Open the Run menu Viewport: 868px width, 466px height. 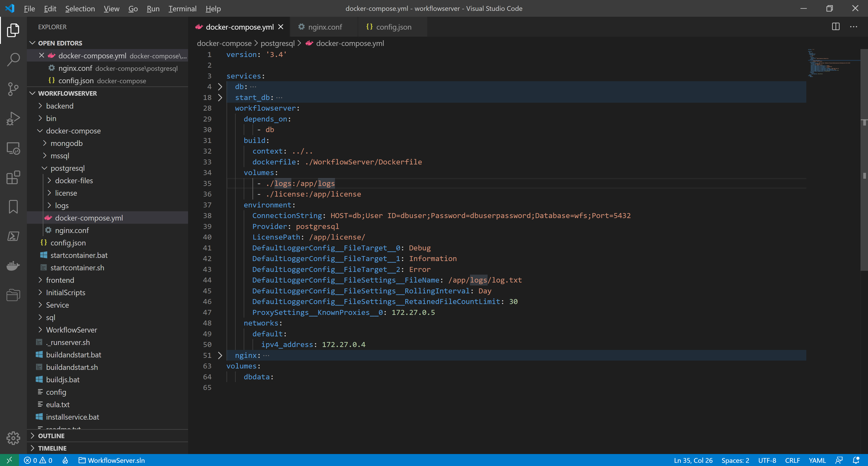pos(153,8)
